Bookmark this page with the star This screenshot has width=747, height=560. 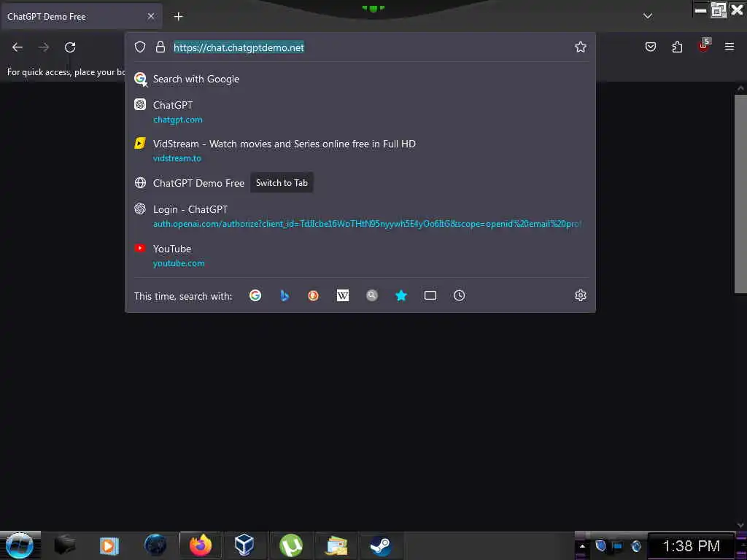(580, 47)
